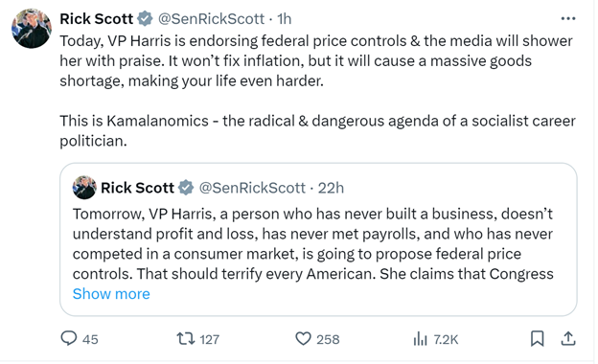Open the view analytics bar chart icon

click(x=421, y=338)
